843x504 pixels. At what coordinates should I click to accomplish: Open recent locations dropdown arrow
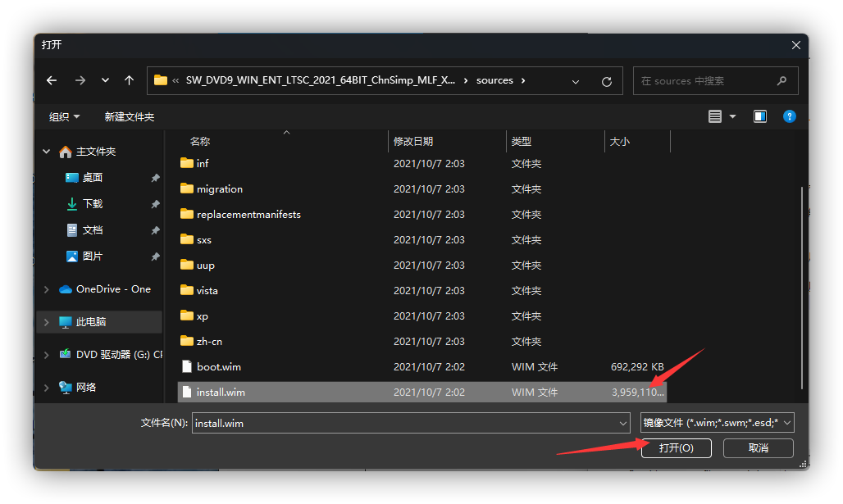point(105,80)
